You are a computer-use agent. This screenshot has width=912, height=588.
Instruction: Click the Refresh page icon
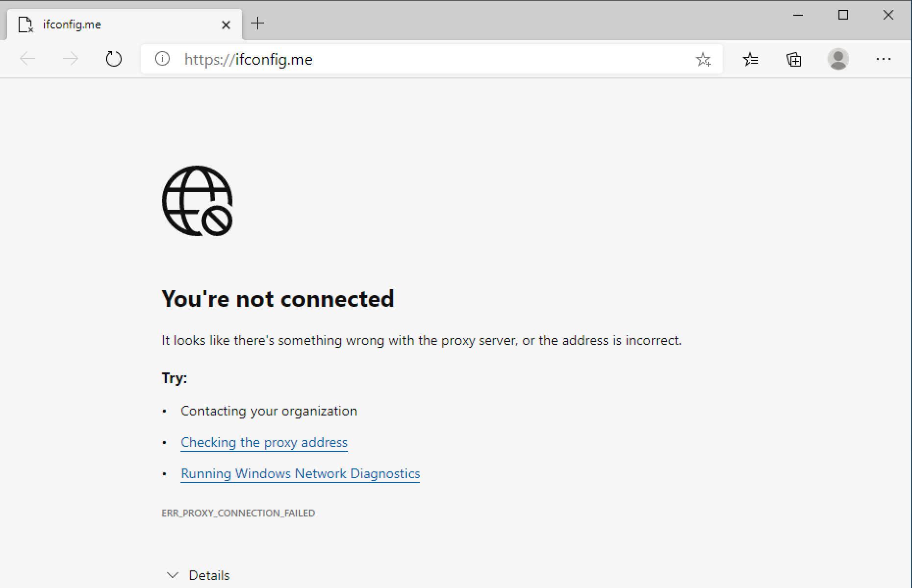click(x=113, y=59)
